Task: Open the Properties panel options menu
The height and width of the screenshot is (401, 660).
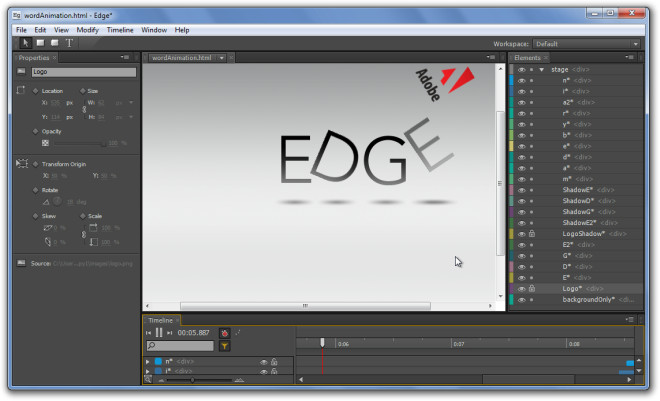Action: pyautogui.click(x=125, y=57)
